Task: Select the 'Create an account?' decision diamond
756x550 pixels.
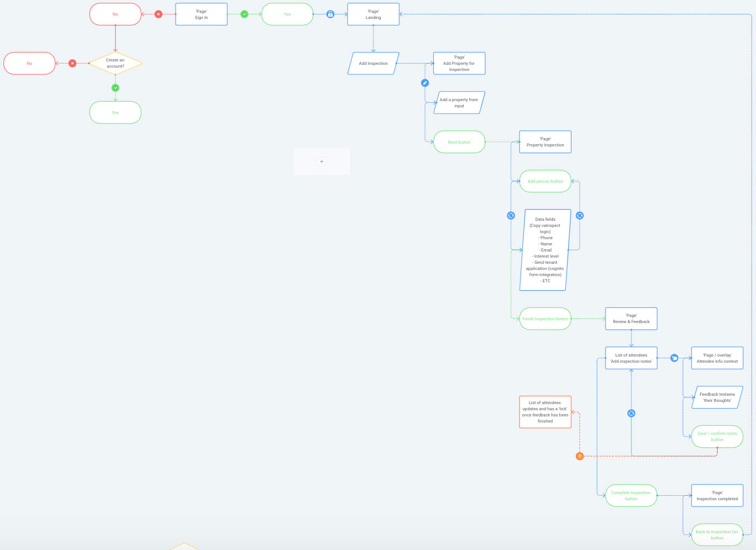Action: [x=115, y=63]
